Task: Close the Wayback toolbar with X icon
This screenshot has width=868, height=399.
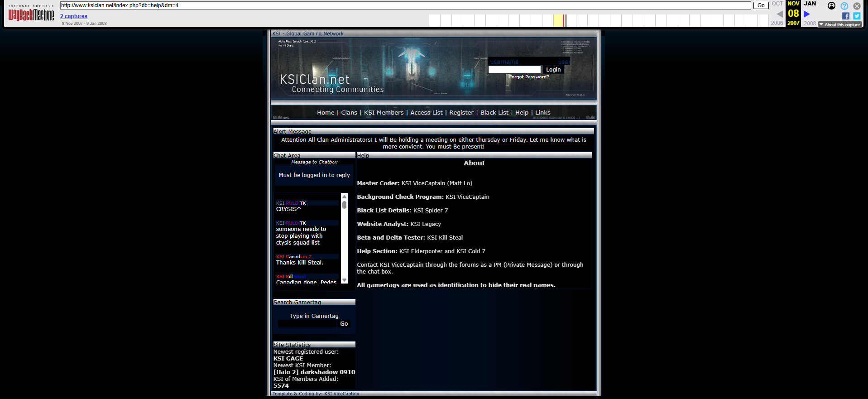Action: pyautogui.click(x=857, y=6)
